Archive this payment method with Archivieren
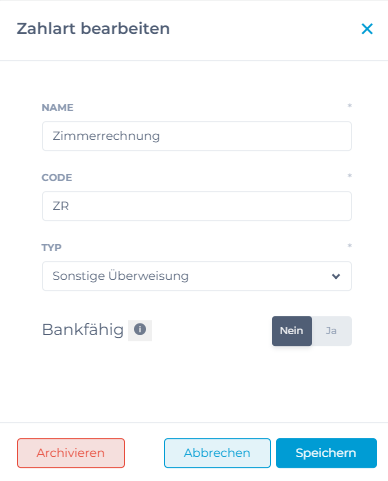 click(71, 453)
